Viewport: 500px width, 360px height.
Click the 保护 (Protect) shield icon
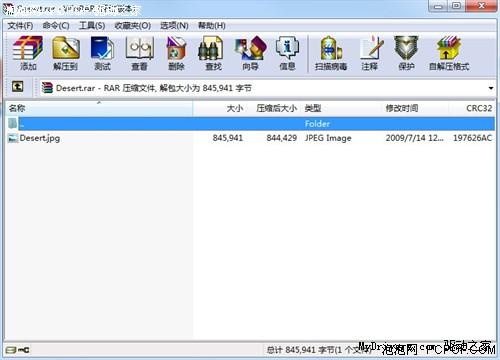(406, 49)
